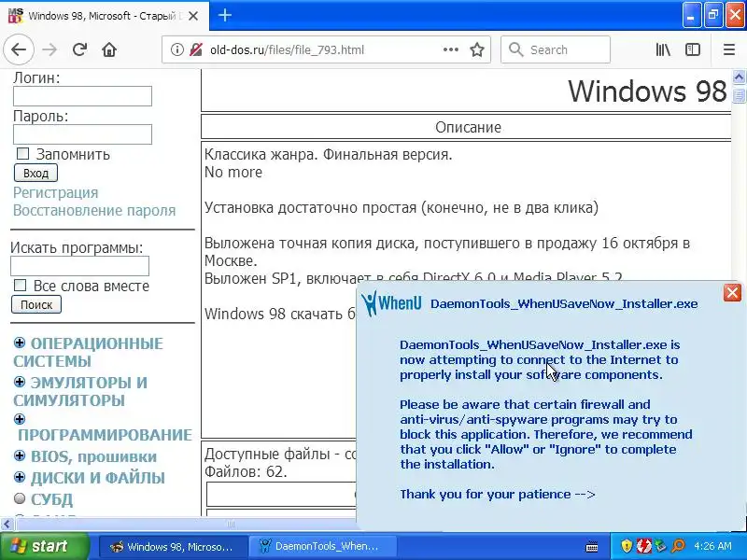Expand the ДИСКИ И ФАЙЛЫ category
This screenshot has width=747, height=560.
click(x=20, y=477)
